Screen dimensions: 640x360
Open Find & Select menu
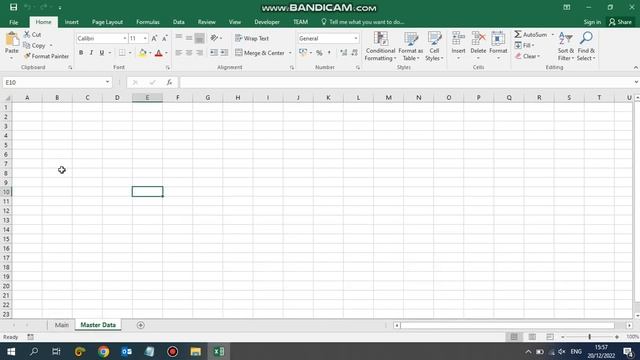(x=586, y=47)
